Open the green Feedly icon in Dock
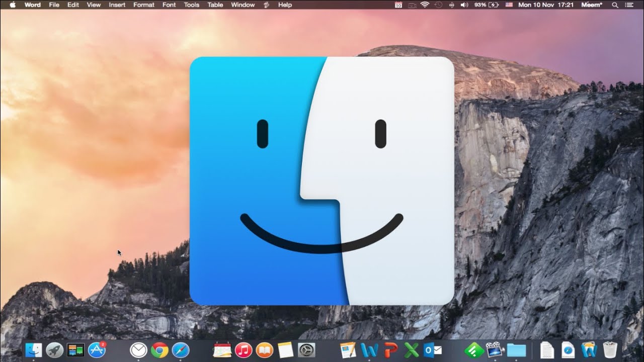 coord(474,350)
